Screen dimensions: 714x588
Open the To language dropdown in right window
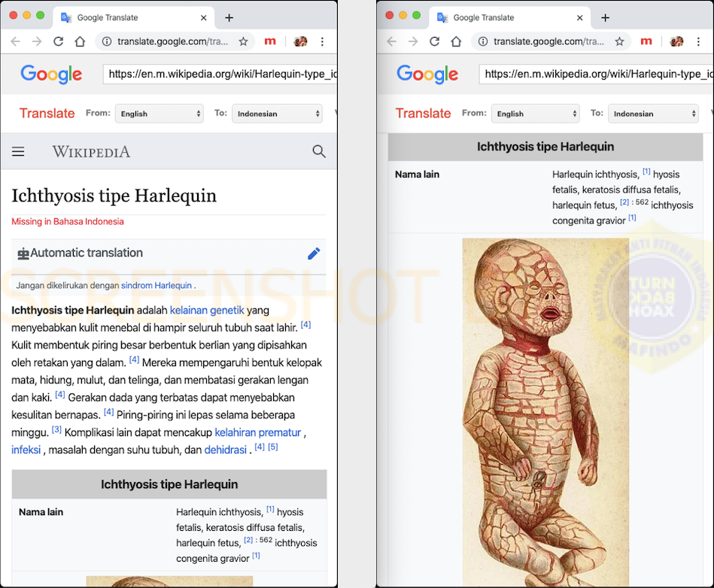click(x=654, y=114)
